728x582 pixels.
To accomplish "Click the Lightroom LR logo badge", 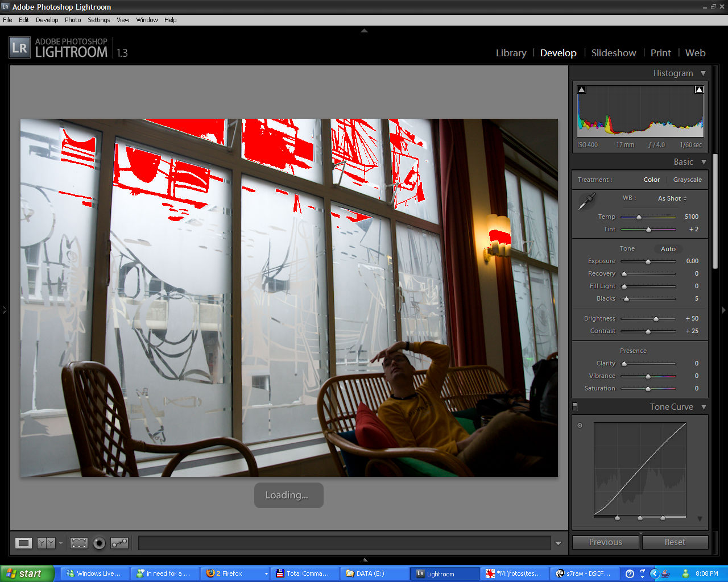I will click(19, 48).
